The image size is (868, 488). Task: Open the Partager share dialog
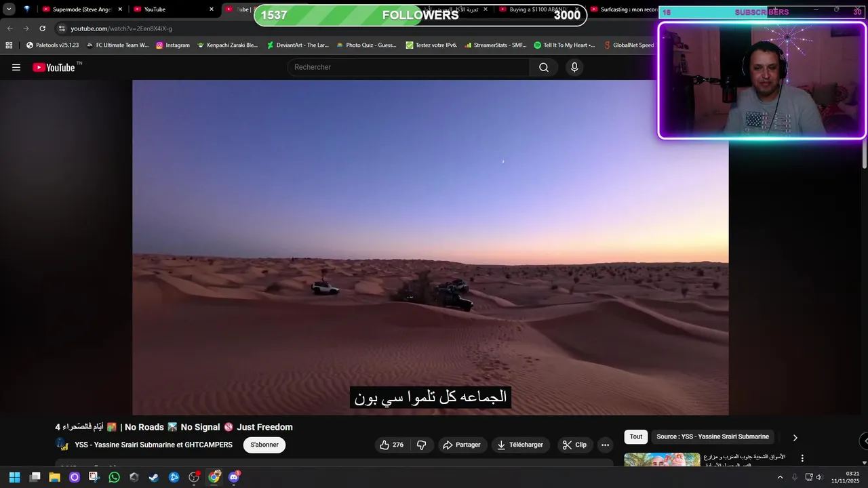[x=461, y=445]
